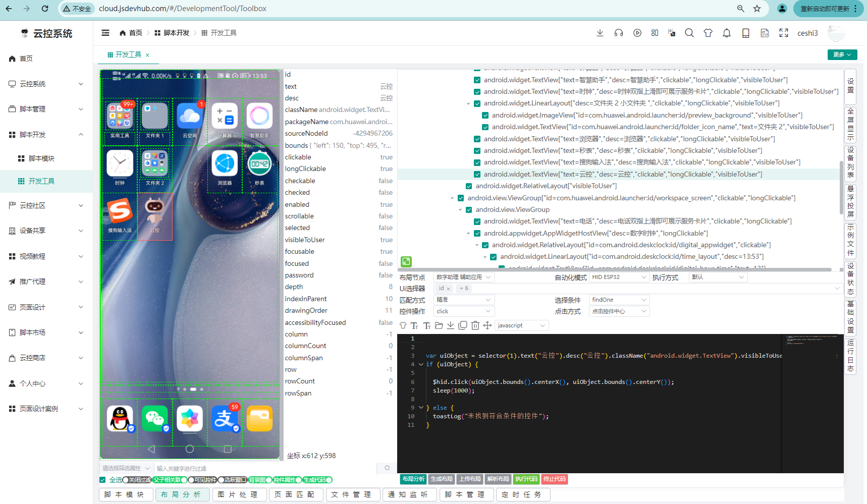Clear the code editor using the trash icon
The image size is (867, 504).
[x=475, y=325]
